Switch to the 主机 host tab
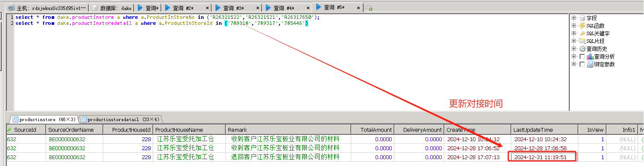Screen dimensions: 644x166 47,8
